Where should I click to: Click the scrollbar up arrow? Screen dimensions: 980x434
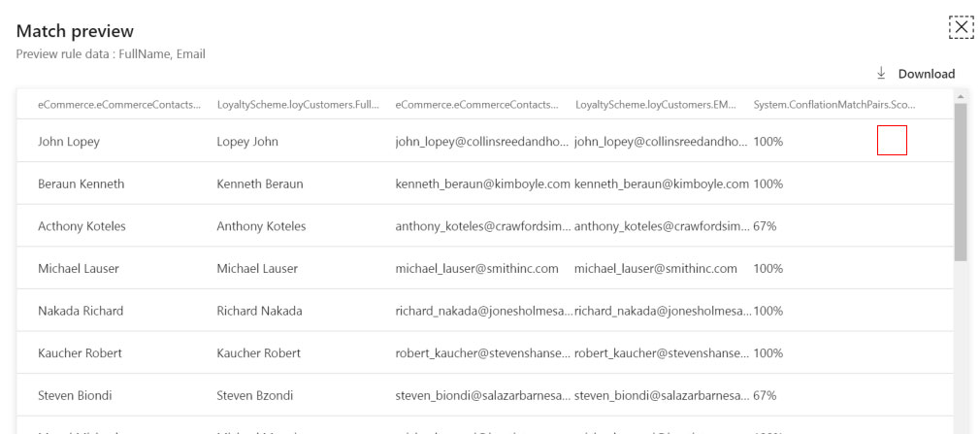pos(961,96)
